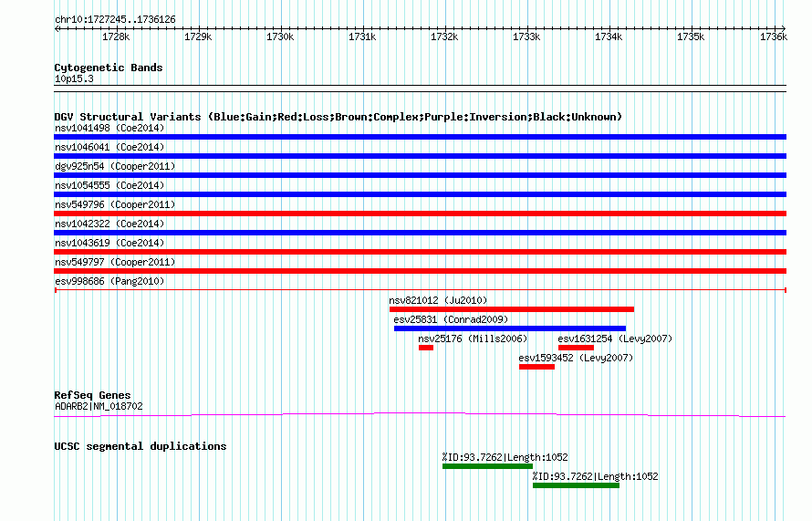The height and width of the screenshot is (521, 812).
Task: Click the nsv821012 (Ju2010) red bar
Action: [512, 309]
